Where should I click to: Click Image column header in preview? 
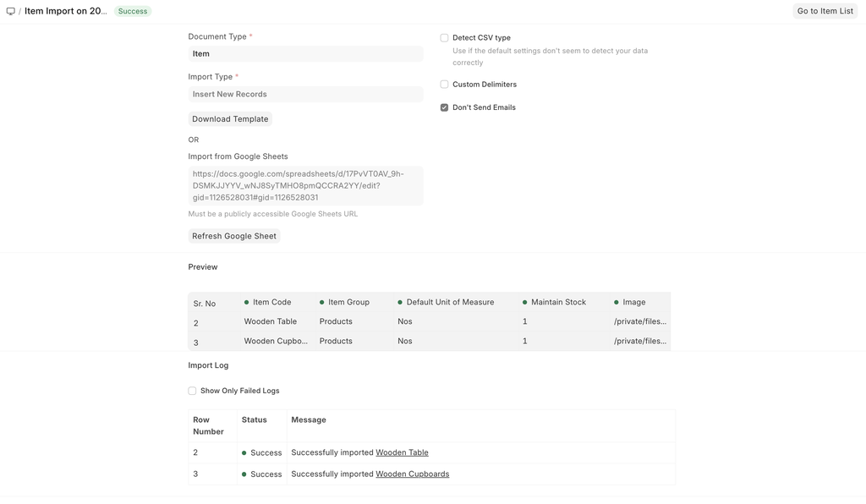pos(633,302)
